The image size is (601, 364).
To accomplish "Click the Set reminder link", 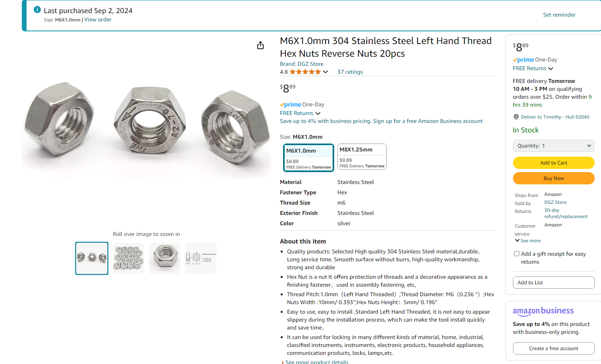I will 559,15.
